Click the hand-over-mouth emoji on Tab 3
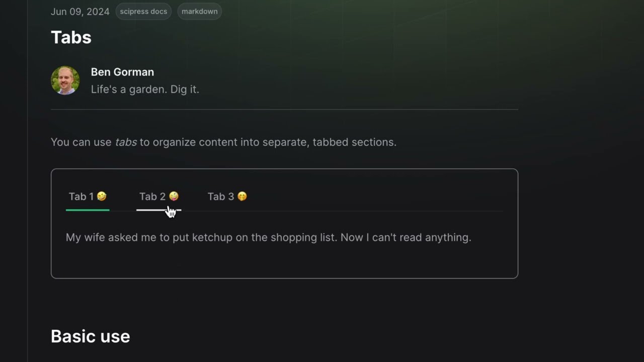Viewport: 644px width, 362px height. [242, 196]
